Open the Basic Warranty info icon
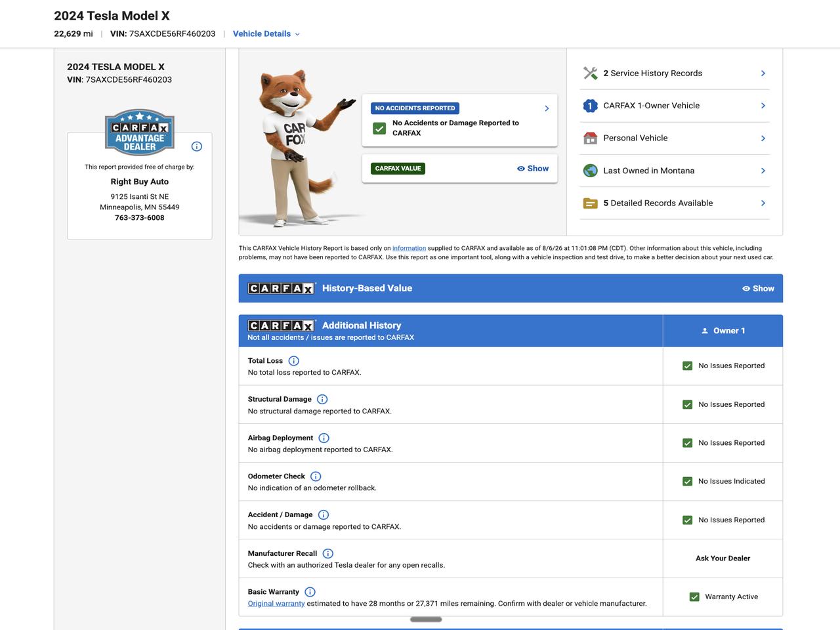This screenshot has width=840, height=630. 310,592
